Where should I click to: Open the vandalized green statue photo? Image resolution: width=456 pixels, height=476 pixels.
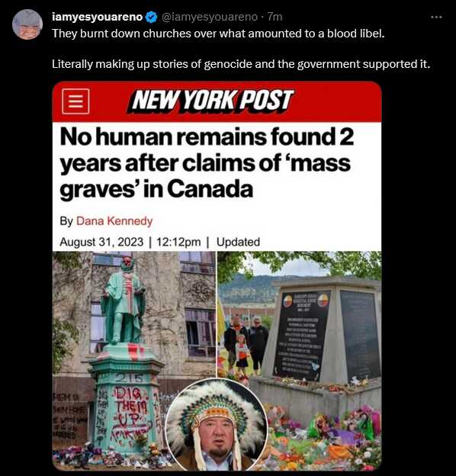click(133, 361)
